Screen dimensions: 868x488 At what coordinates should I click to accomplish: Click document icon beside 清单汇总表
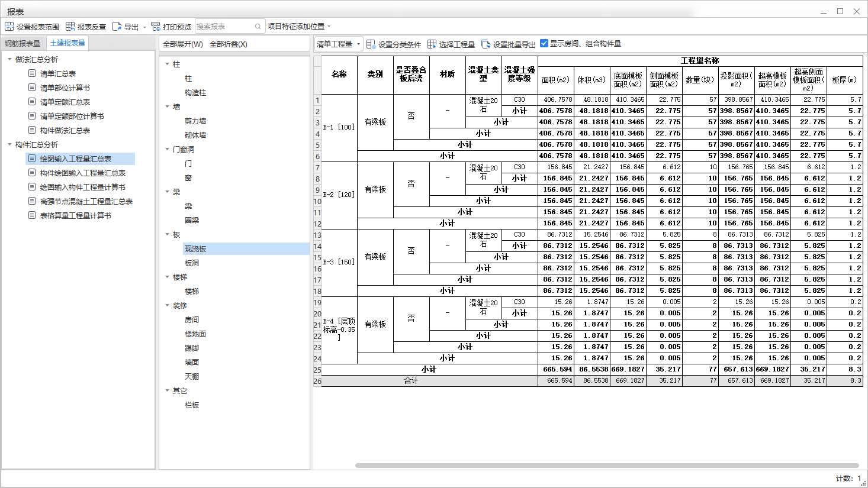coord(32,73)
